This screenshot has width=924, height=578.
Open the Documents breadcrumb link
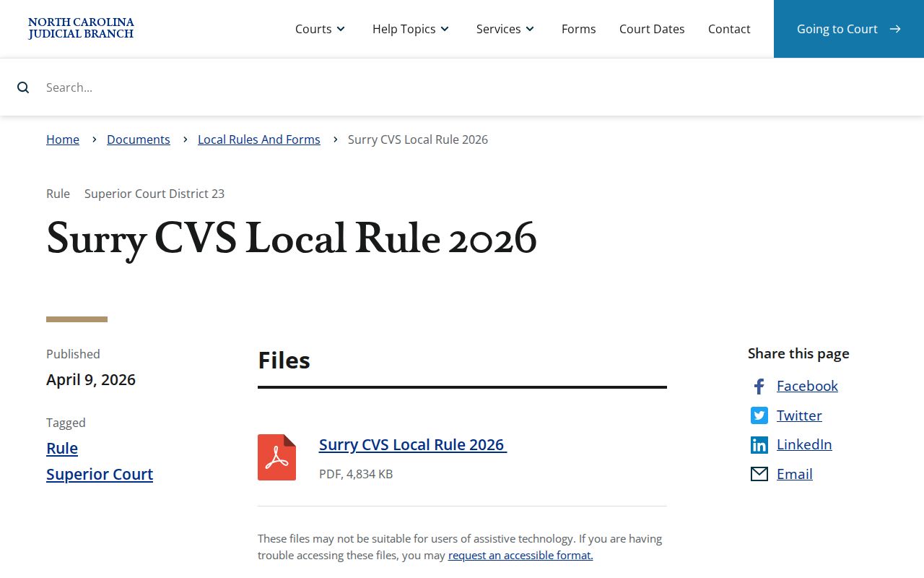point(139,139)
